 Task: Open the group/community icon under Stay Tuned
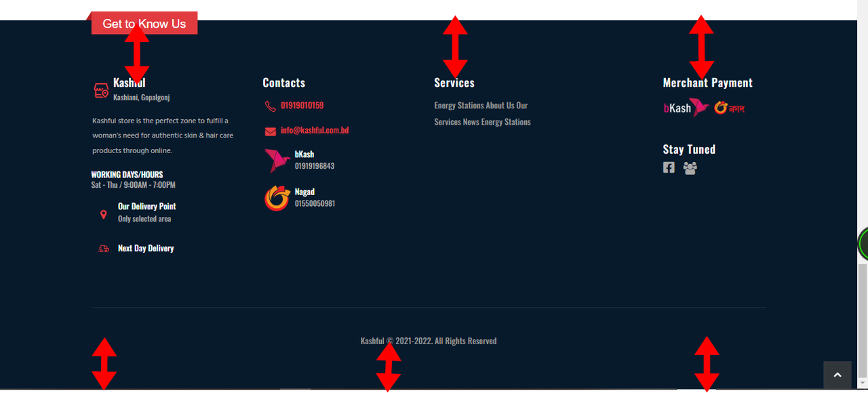[x=690, y=167]
